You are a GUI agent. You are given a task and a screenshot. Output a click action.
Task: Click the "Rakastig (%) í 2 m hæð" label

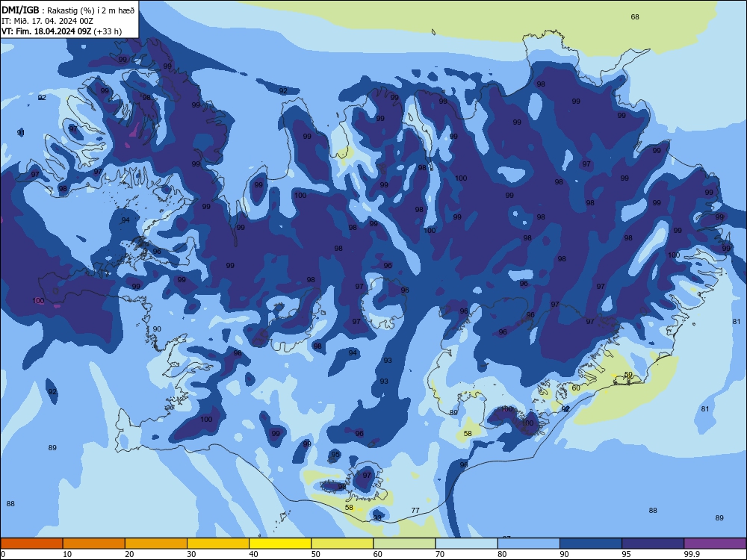pos(91,10)
